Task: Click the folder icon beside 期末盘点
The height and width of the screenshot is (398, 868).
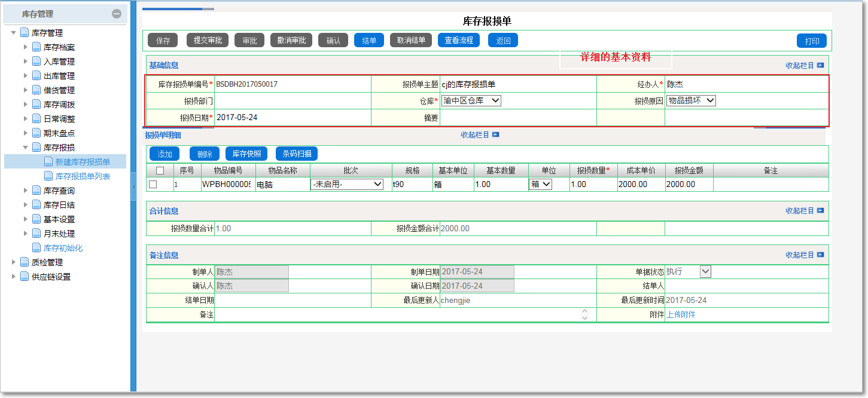Action: [x=35, y=133]
